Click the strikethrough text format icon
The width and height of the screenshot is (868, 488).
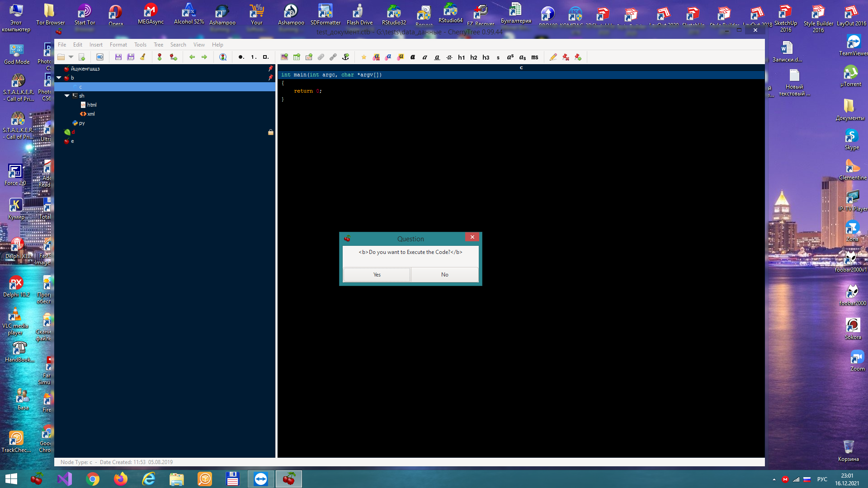coord(449,57)
